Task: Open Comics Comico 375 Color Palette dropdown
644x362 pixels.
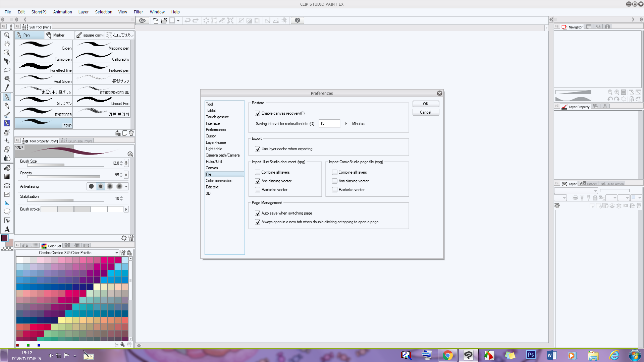Action: pos(116,253)
